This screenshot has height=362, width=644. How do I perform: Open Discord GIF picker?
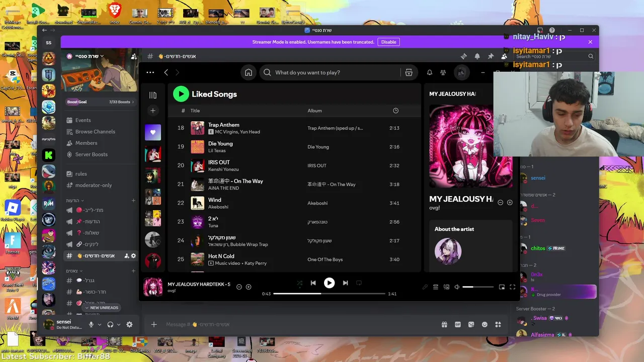[x=458, y=324]
